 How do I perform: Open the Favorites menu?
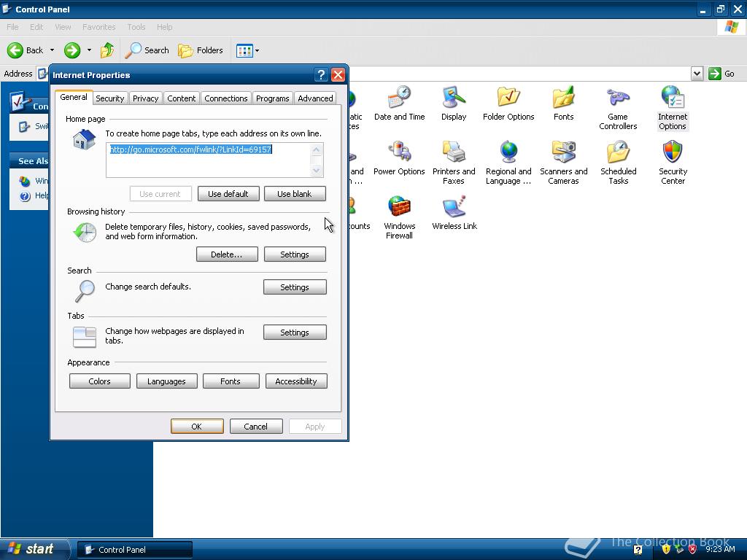pos(98,27)
